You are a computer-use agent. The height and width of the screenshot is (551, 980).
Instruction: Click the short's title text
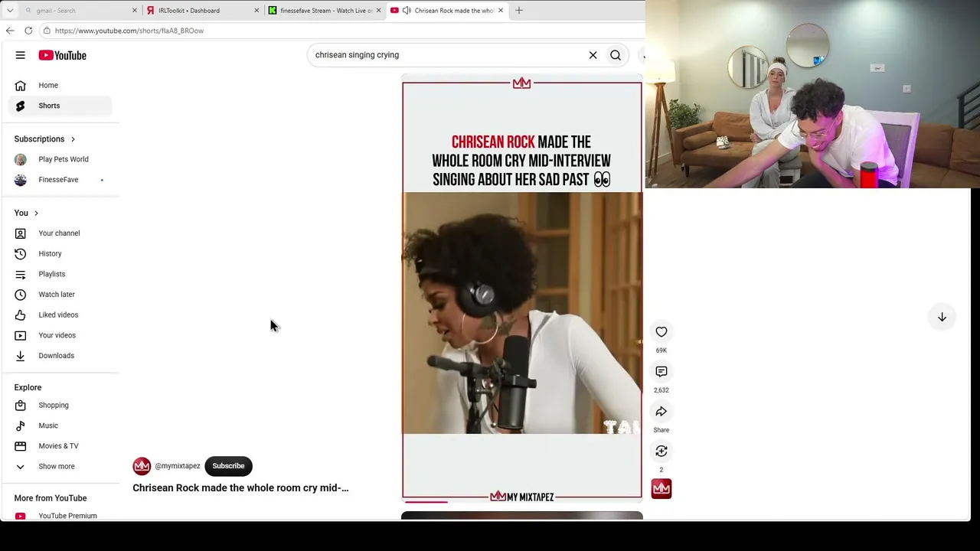(240, 487)
